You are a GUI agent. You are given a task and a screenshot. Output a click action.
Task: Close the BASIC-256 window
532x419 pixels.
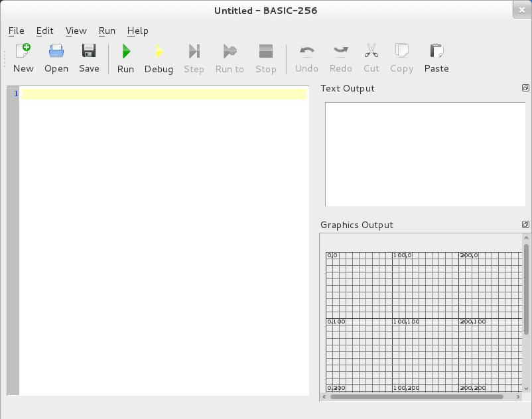tap(522, 10)
